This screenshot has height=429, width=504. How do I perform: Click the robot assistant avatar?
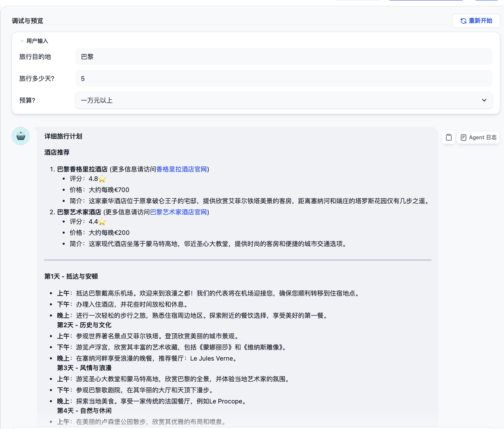(20, 136)
